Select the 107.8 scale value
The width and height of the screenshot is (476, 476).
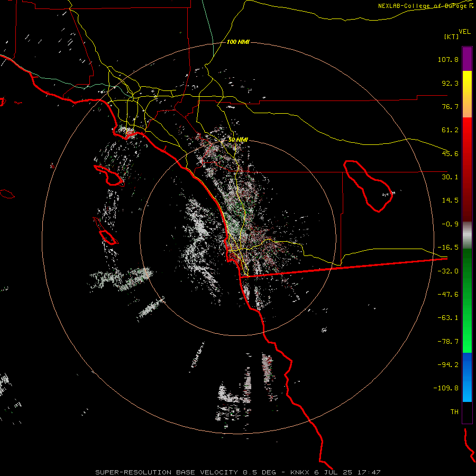click(448, 59)
